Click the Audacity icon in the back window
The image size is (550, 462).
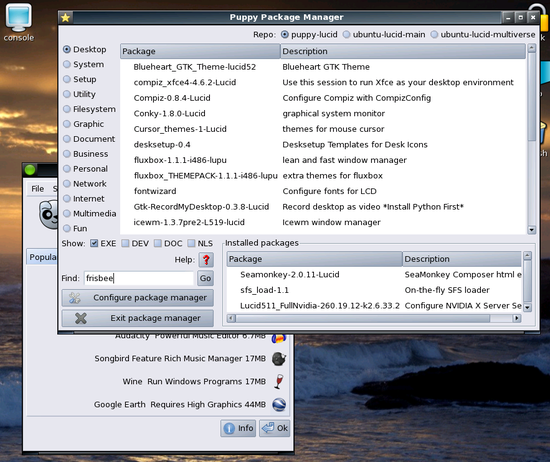279,339
